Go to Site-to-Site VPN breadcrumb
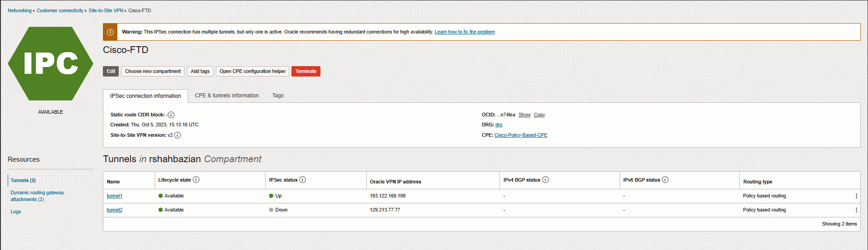The height and width of the screenshot is (250, 868). pos(106,10)
